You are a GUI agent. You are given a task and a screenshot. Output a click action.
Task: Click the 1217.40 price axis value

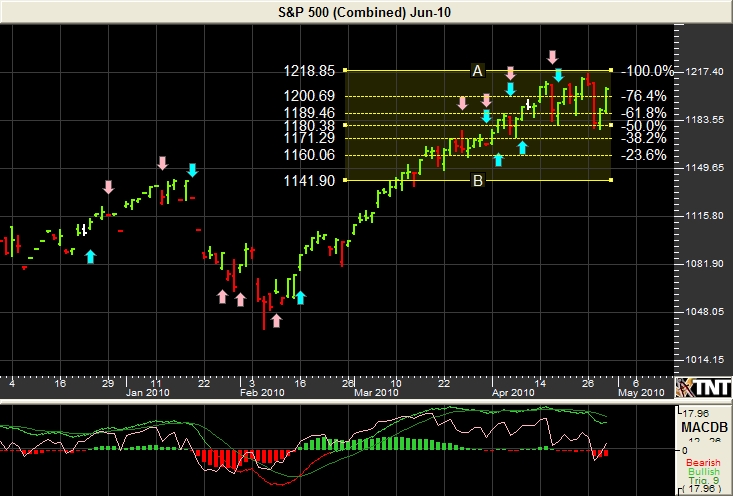pyautogui.click(x=704, y=72)
